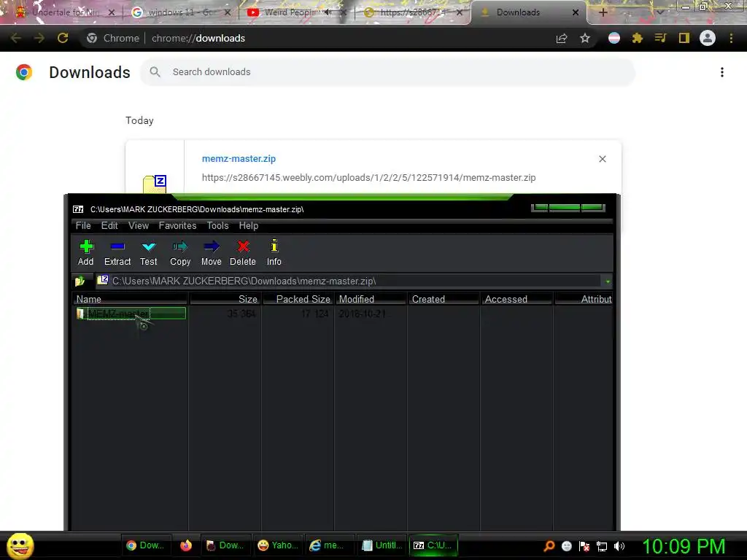
Task: Open the Downloads page three-dot menu
Action: tap(722, 72)
